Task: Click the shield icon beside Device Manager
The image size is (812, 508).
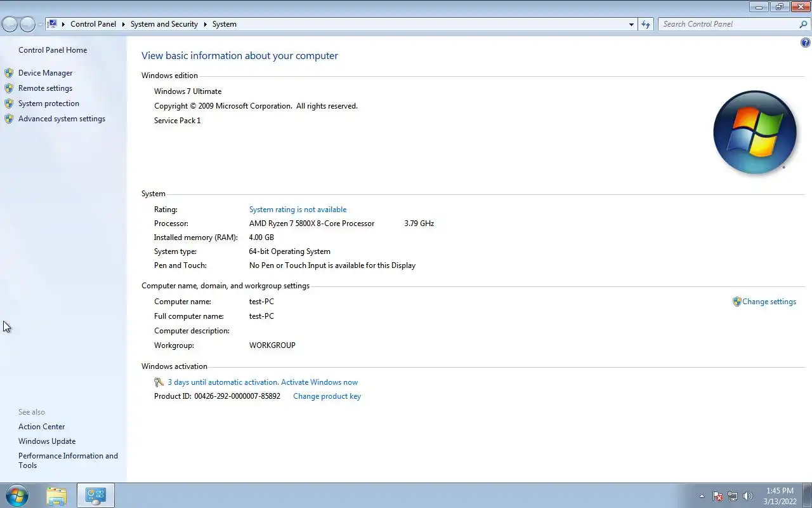Action: [x=9, y=73]
